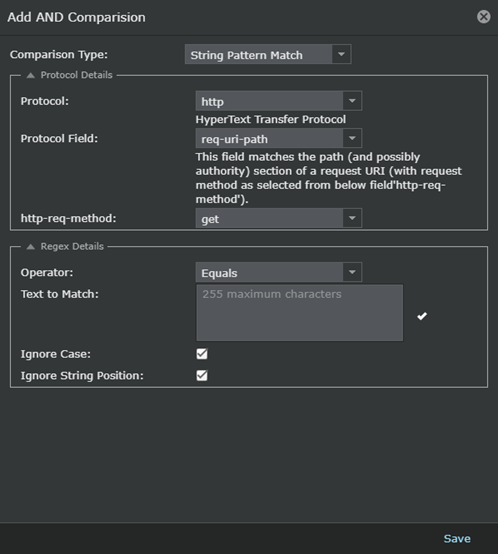Screen dimensions: 498x554
Task: Collapse the Protocol Details section
Action: pyautogui.click(x=31, y=75)
